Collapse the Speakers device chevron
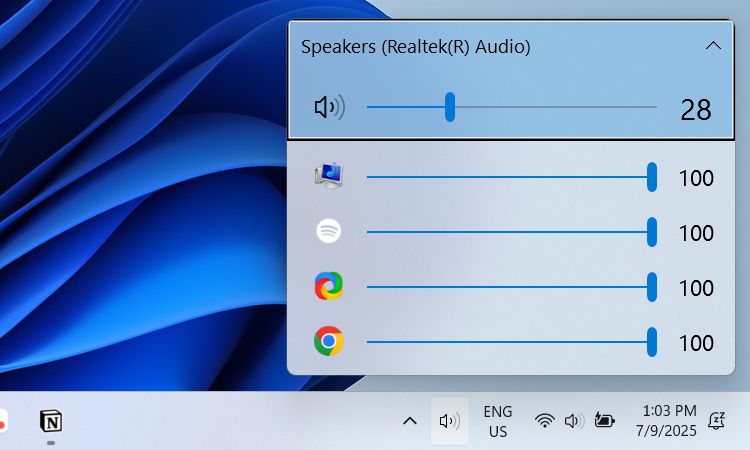750x450 pixels. pyautogui.click(x=713, y=46)
